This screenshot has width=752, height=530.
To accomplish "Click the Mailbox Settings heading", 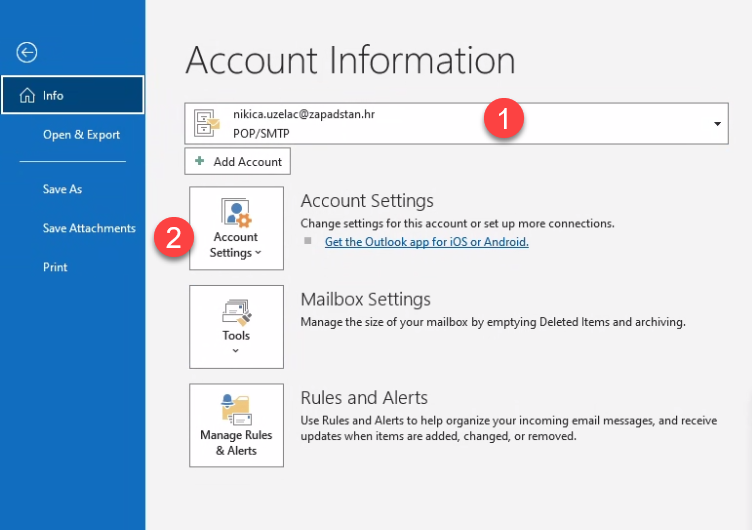I will 365,299.
